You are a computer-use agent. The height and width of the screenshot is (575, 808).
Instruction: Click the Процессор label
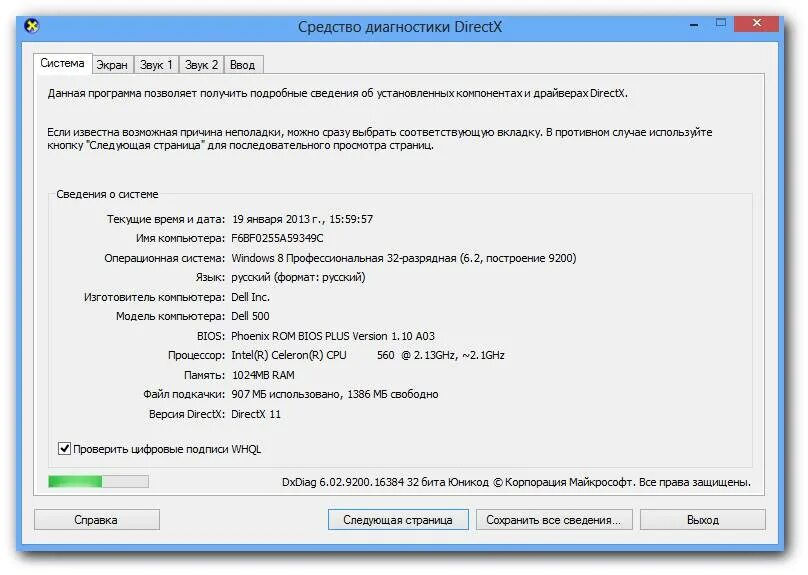[x=197, y=355]
